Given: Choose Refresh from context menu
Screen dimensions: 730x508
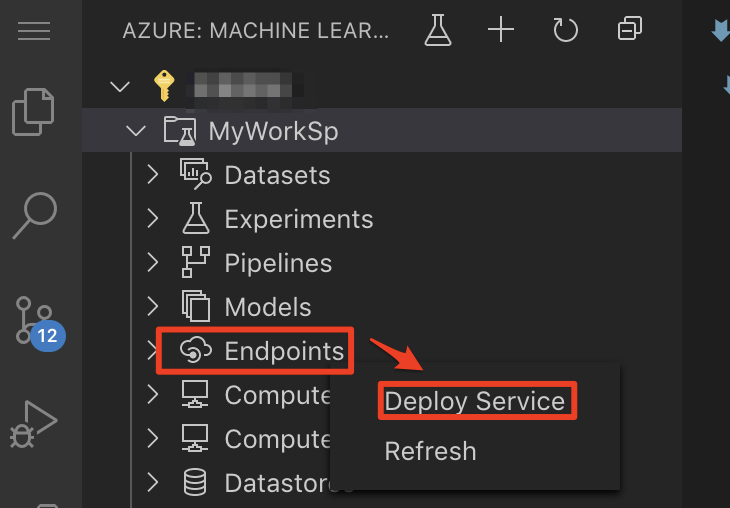Looking at the screenshot, I should click(x=430, y=451).
